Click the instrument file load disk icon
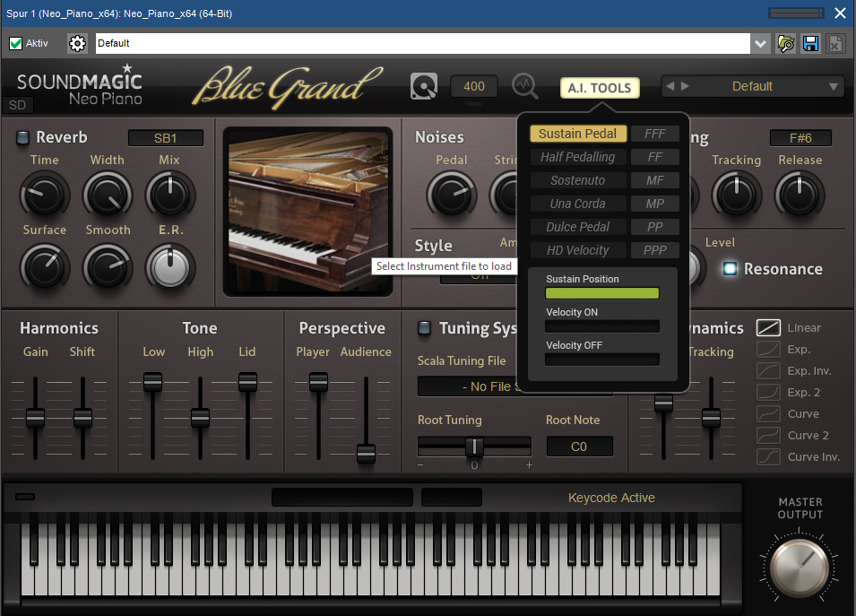The image size is (856, 616). coord(424,86)
